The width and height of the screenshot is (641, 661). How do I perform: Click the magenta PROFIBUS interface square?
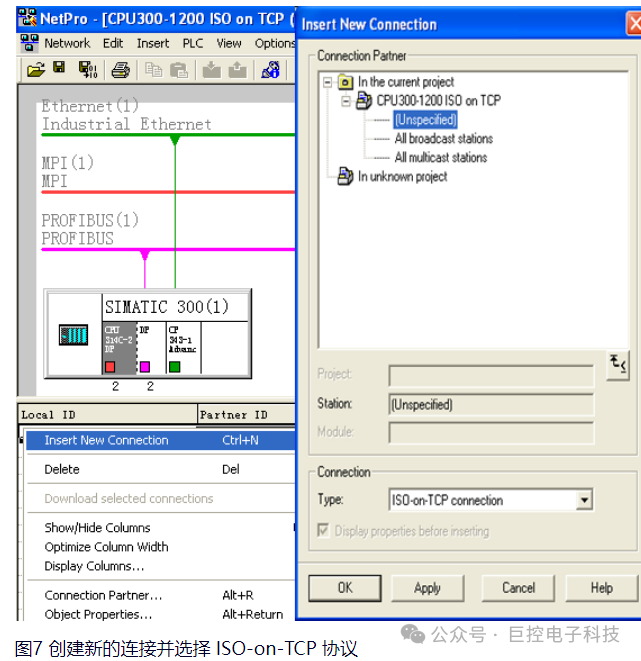(x=145, y=367)
